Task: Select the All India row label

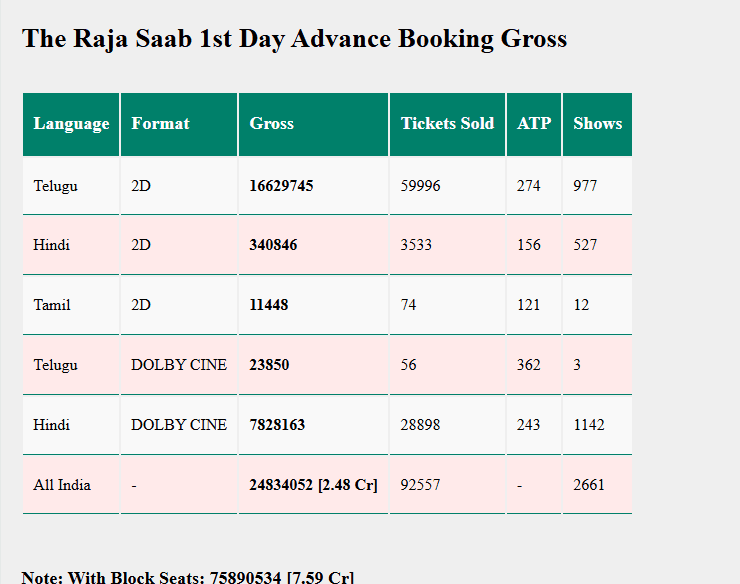Action: coord(62,485)
